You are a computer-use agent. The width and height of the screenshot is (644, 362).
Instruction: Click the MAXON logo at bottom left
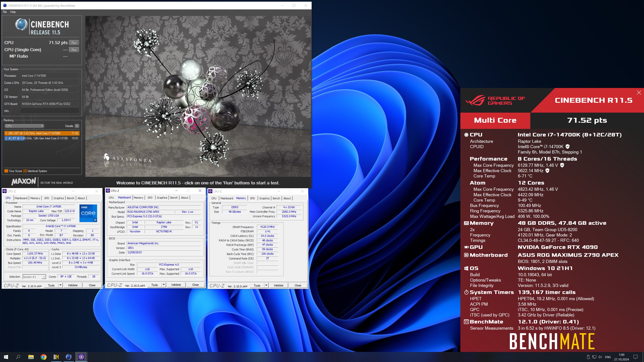point(24,181)
